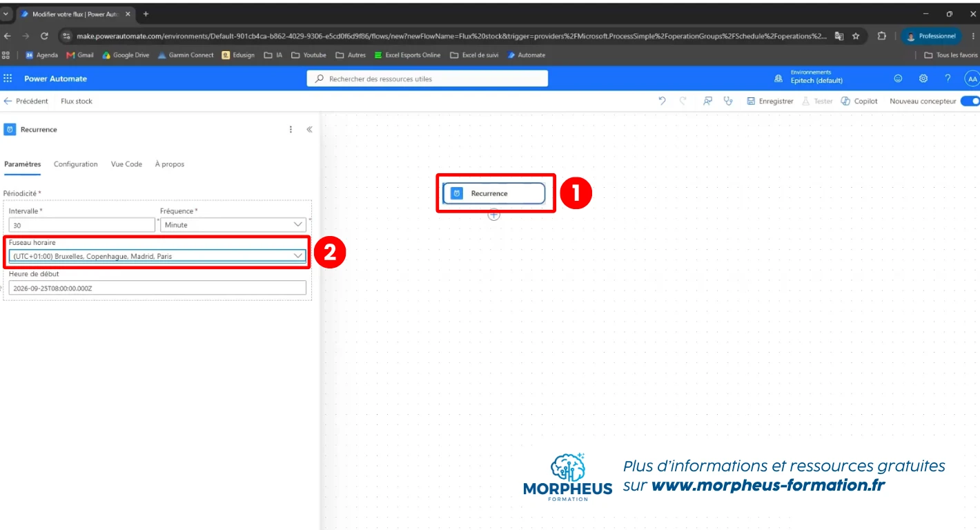Toggle the Nouveau concepteur switch
The image size is (980, 530).
pos(970,101)
